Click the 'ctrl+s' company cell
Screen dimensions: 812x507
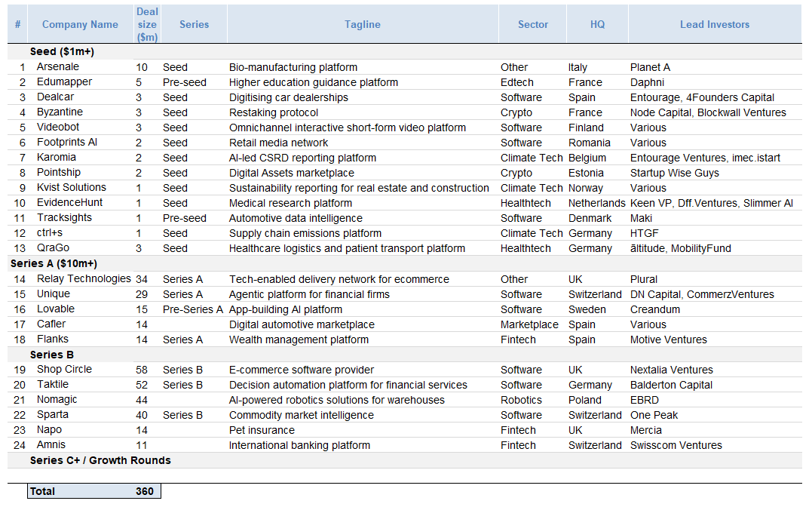coord(50,233)
